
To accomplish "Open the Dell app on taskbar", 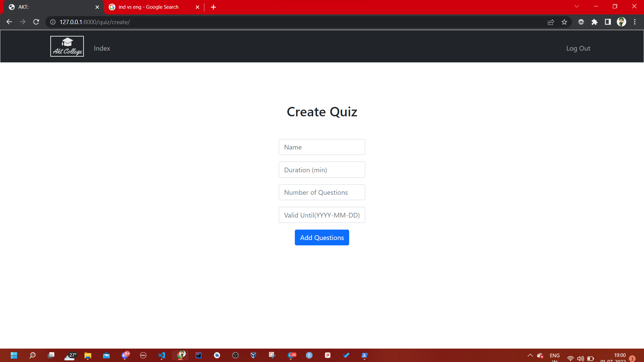I will point(143,355).
